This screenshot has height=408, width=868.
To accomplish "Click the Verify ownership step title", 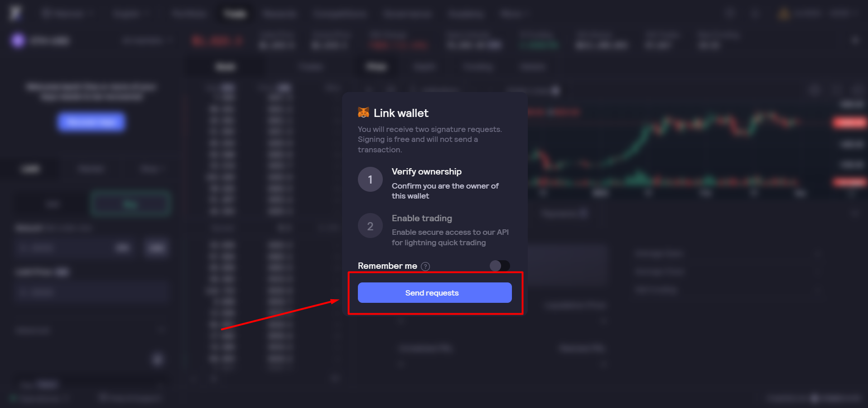I will pos(426,172).
